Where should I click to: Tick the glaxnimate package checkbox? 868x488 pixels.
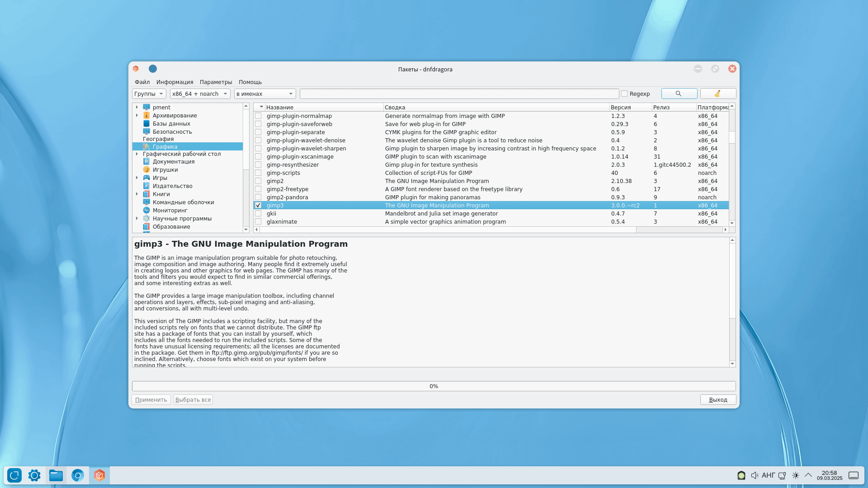258,221
